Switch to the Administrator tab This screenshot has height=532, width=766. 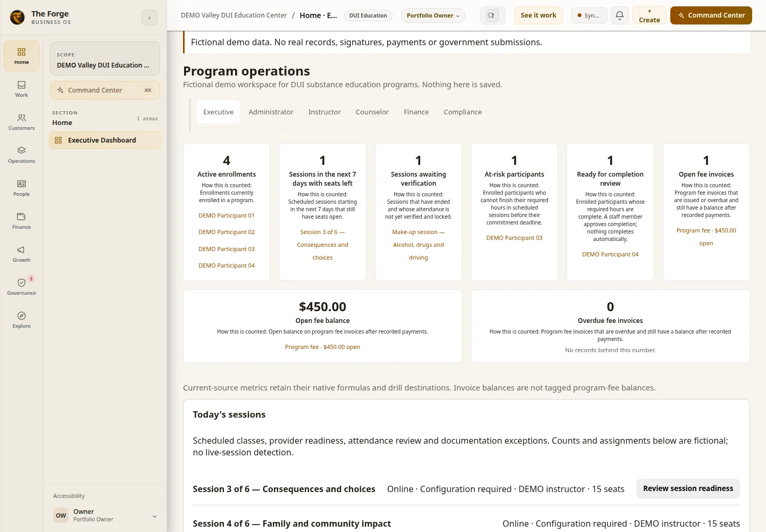click(271, 112)
